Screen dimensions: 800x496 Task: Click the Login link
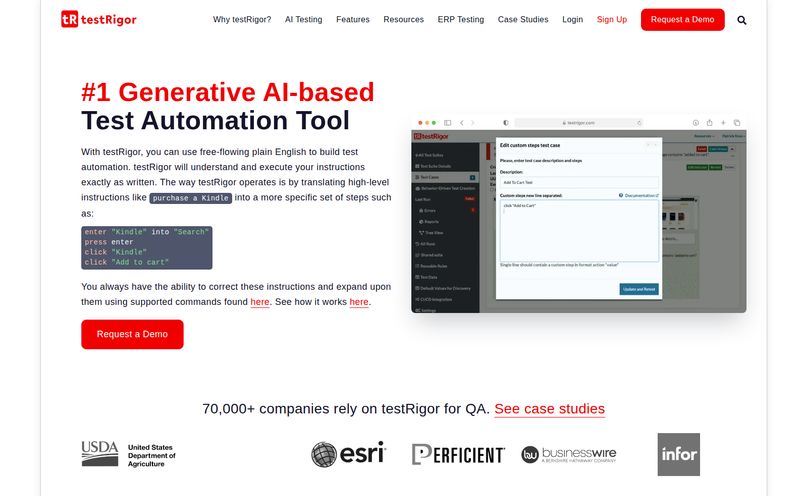pos(572,19)
